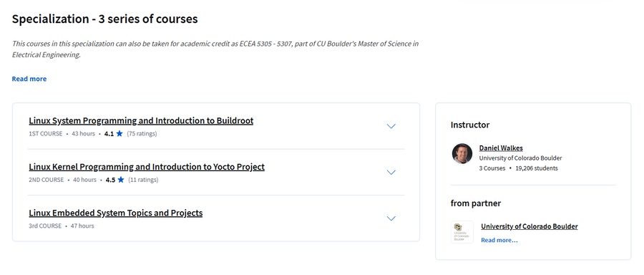644x275 pixels.
Task: Expand the Linux Kernel Programming course chevron
Action: [x=391, y=173]
